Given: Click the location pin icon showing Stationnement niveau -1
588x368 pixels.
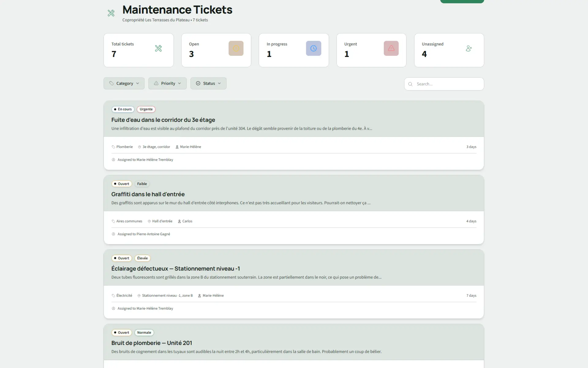Looking at the screenshot, I should pyautogui.click(x=139, y=295).
